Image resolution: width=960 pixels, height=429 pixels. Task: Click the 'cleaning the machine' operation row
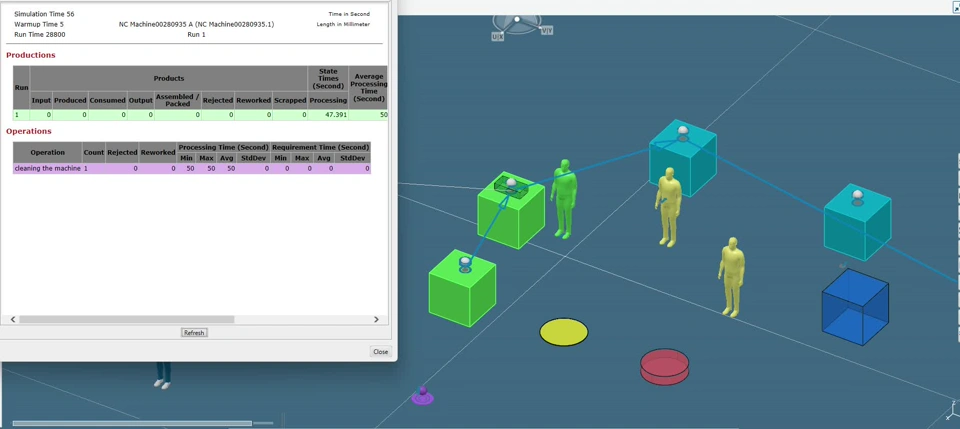[x=192, y=168]
